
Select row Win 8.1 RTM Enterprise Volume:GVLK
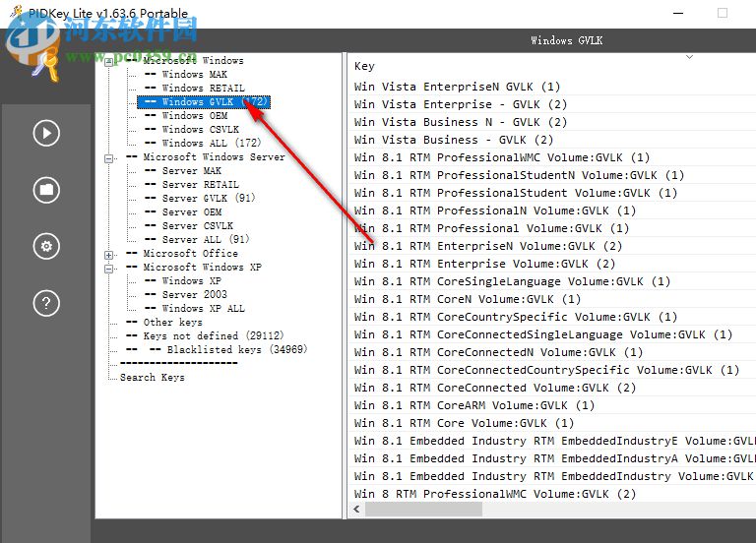point(551,264)
